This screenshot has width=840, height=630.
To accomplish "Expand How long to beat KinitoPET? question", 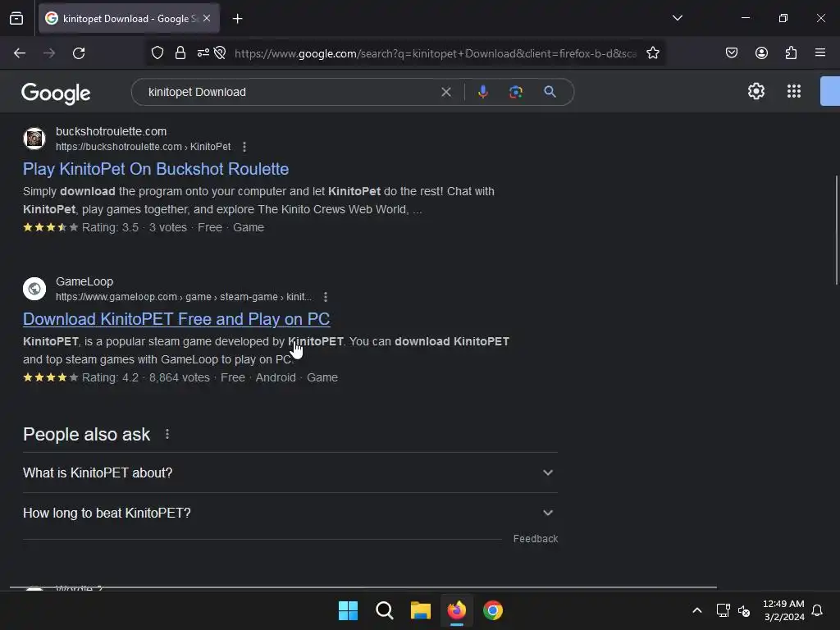I will click(x=290, y=513).
